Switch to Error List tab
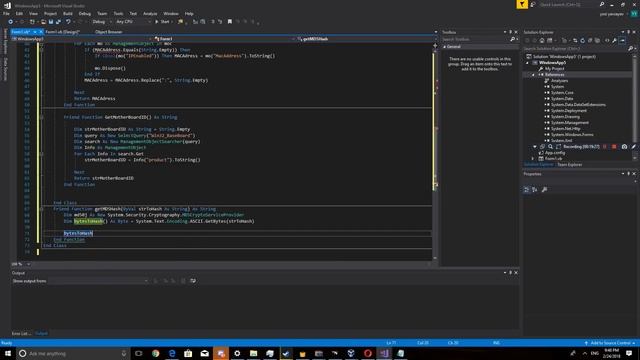The height and width of the screenshot is (360, 640). 20,333
